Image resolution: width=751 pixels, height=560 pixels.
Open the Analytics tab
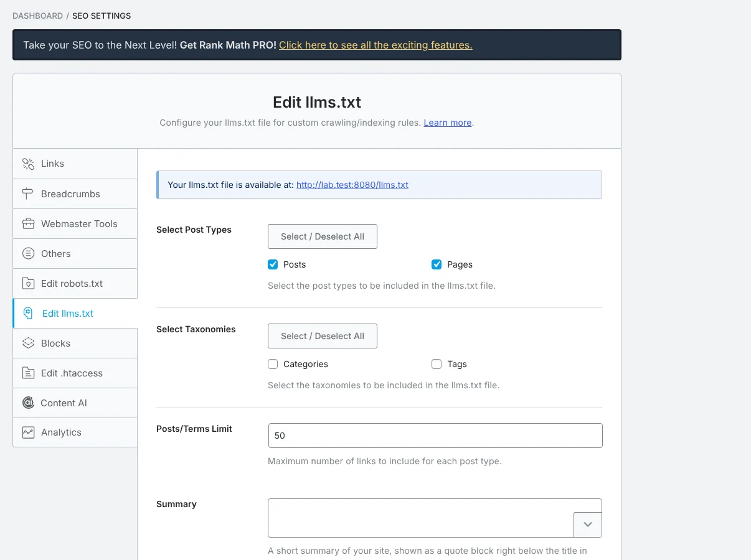(75, 432)
